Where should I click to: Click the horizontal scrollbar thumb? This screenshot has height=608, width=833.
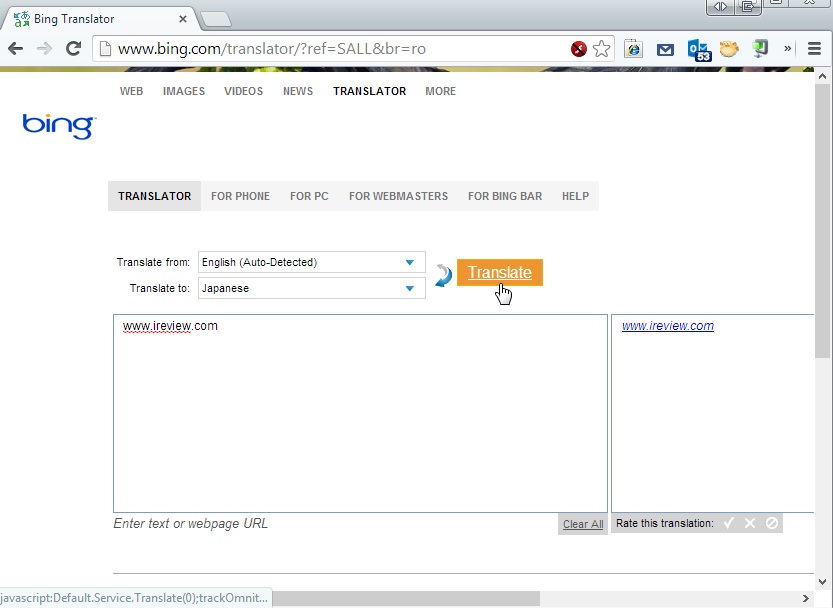406,598
